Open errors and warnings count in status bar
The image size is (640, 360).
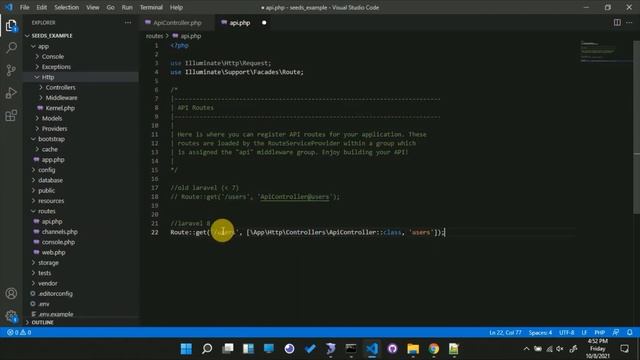pos(19,332)
